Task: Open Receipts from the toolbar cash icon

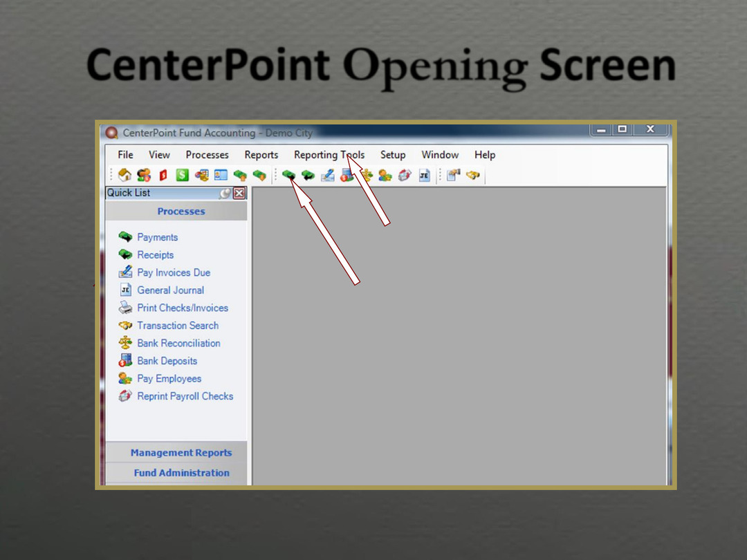Action: (308, 175)
